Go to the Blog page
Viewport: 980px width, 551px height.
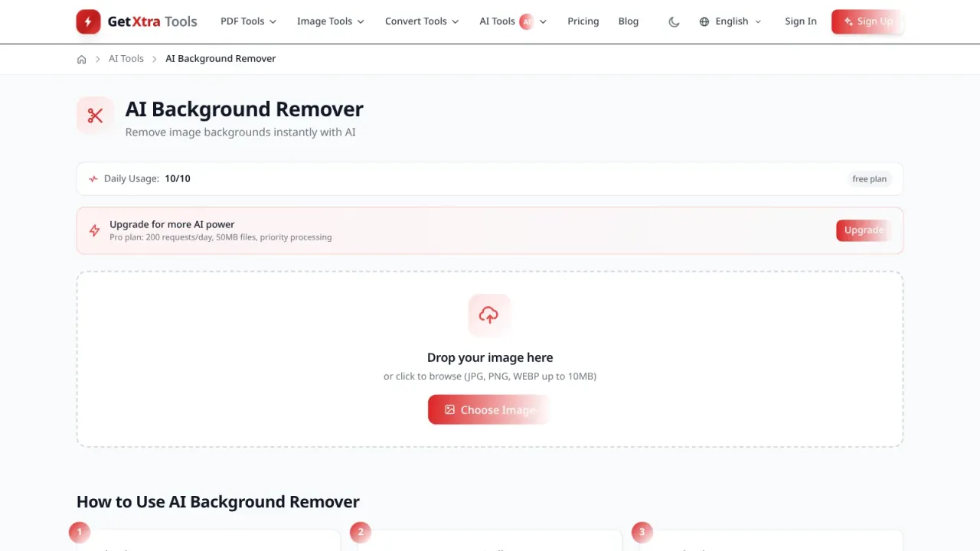[629, 21]
